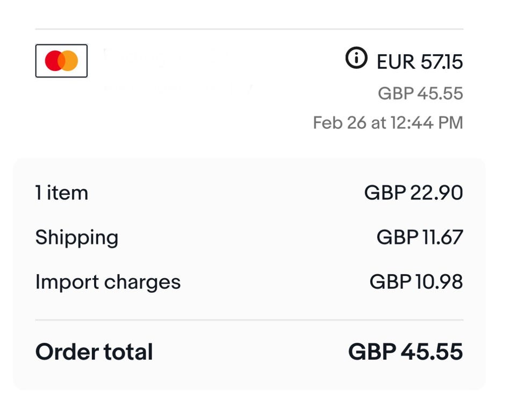The width and height of the screenshot is (516, 420).
Task: Click the Feb 26 at 12:44 PM timestamp
Action: 388,123
